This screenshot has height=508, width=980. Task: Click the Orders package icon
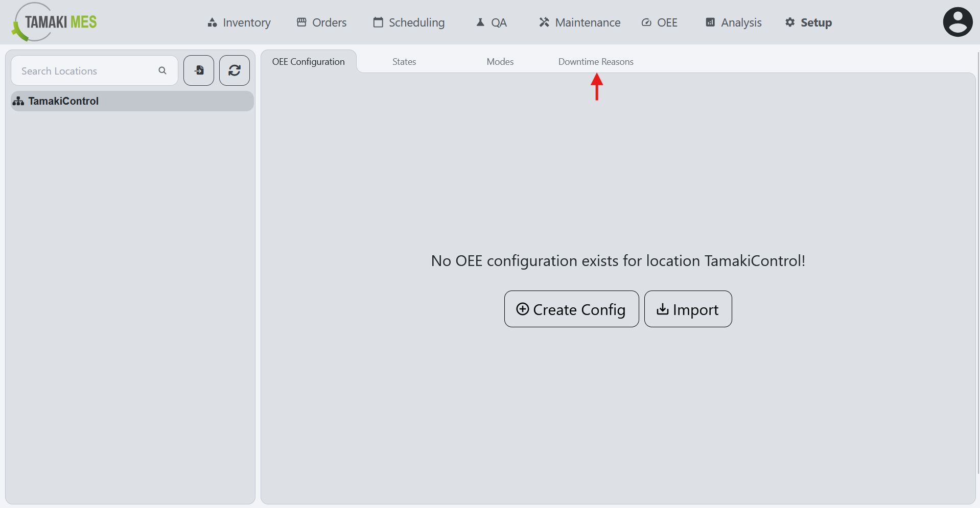302,22
